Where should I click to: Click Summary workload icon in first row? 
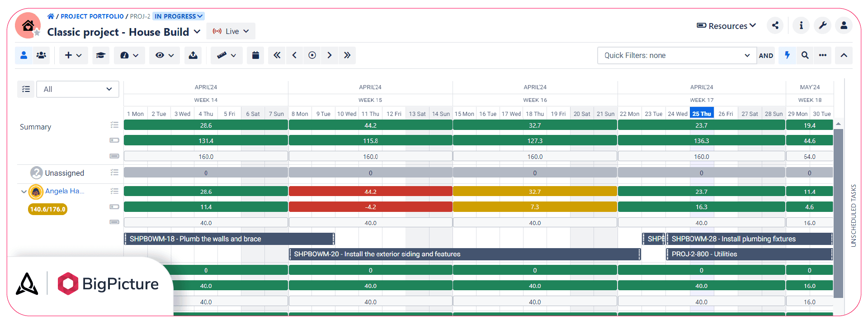point(114,125)
